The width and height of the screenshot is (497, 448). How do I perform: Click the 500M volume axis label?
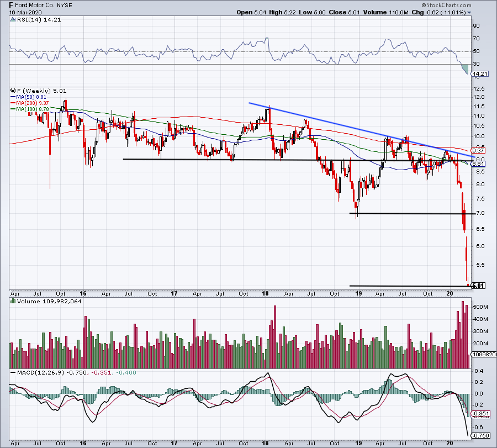(480, 307)
